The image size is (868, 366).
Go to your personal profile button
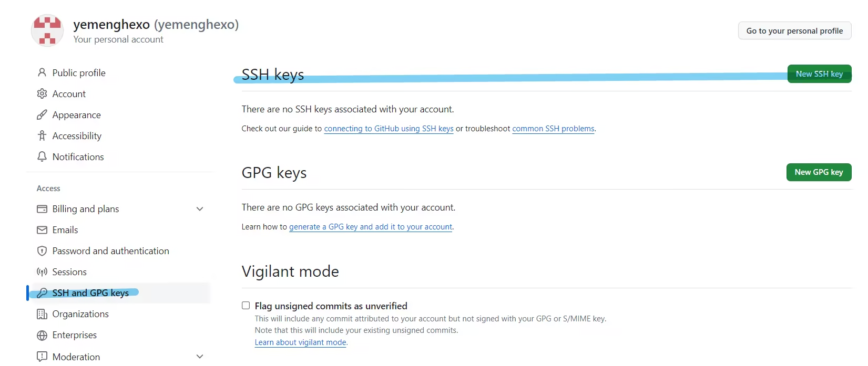coord(794,31)
